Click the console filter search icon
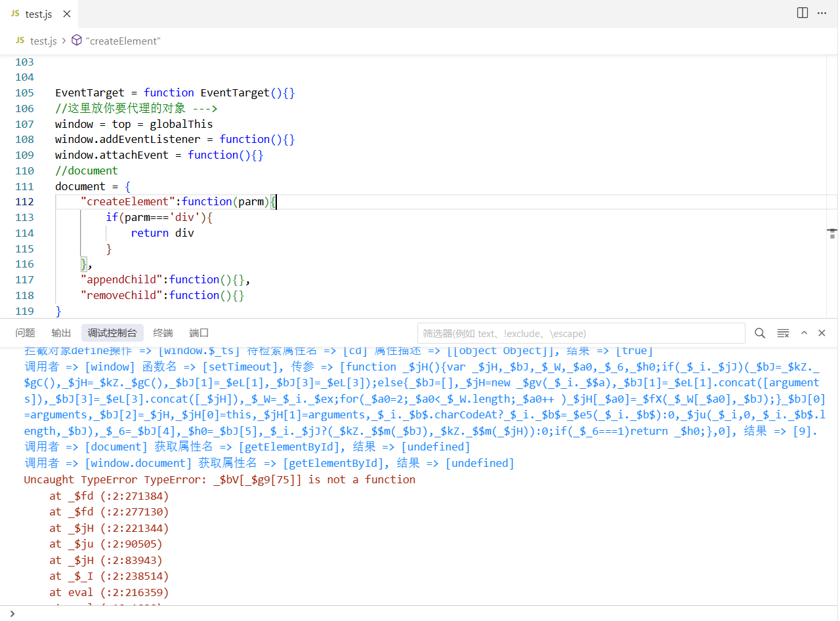Screen dimensions: 840x621 click(x=760, y=333)
